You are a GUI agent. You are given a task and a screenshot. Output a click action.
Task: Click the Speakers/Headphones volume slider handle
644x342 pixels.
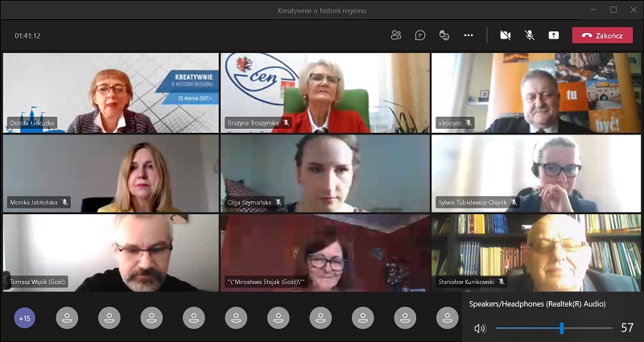pos(561,328)
